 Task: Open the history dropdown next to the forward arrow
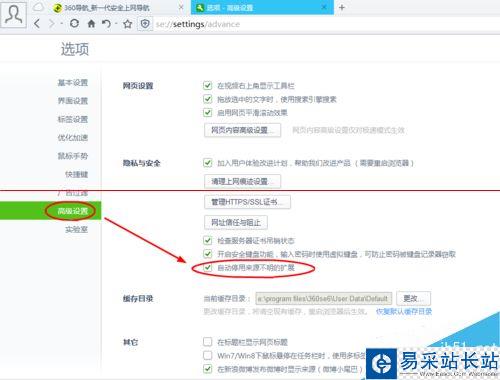pos(62,24)
